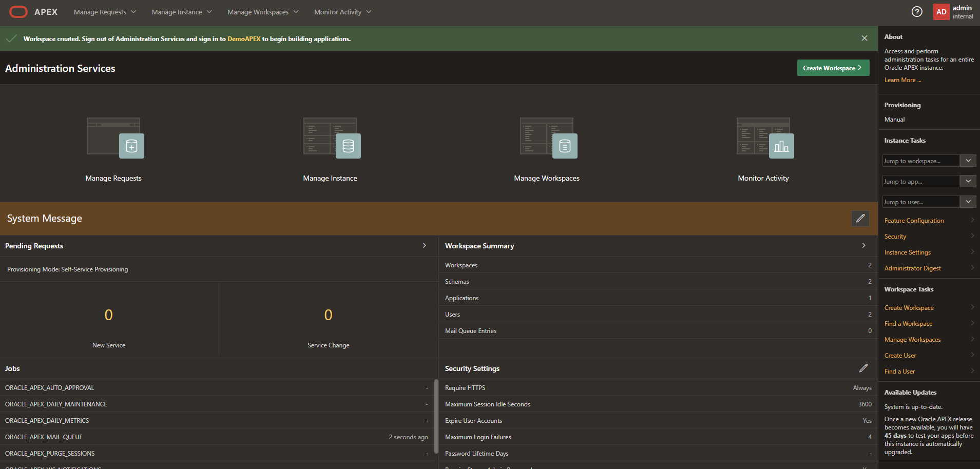Viewport: 980px width, 469px height.
Task: Open the Manage Workspaces top menu
Action: (263, 12)
